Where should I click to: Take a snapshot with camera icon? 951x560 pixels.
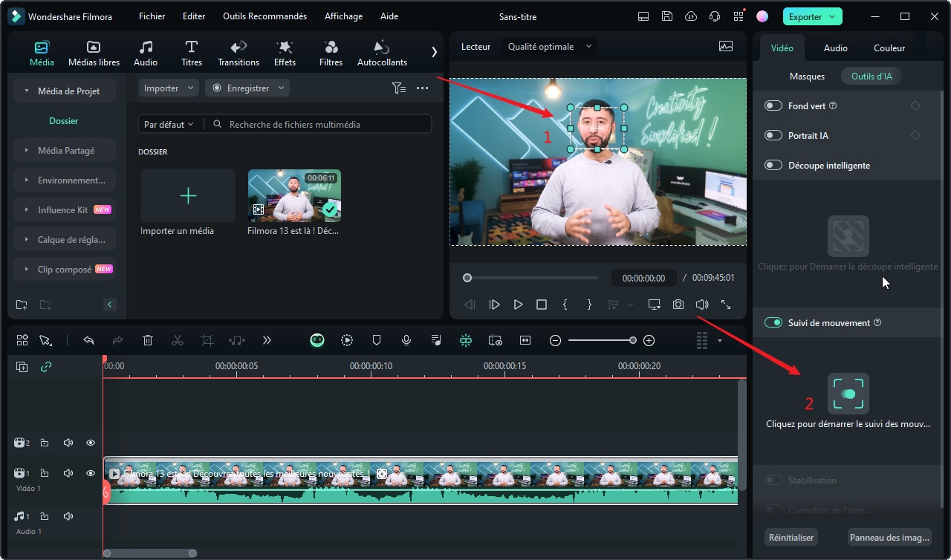678,305
